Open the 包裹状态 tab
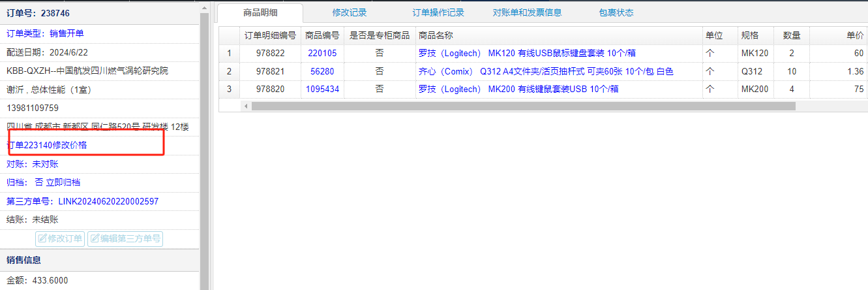Image resolution: width=868 pixels, height=290 pixels. click(616, 12)
